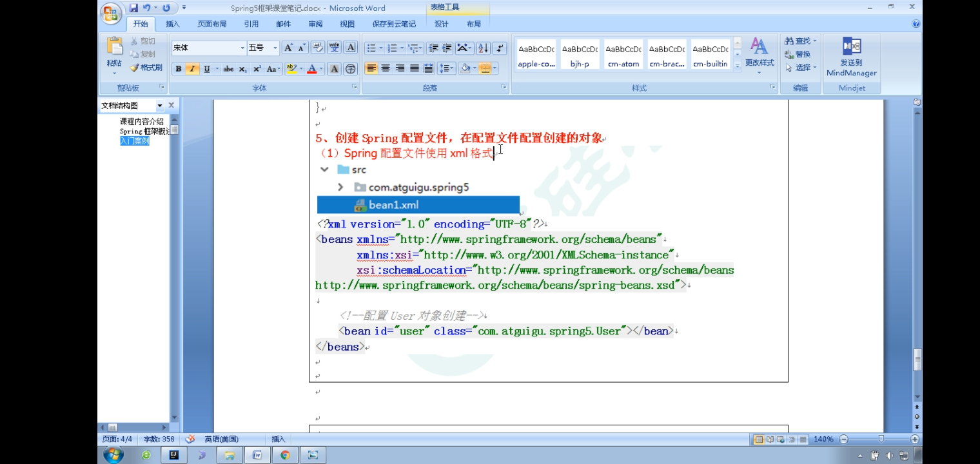Switch to the References (引用) tab
980x464 pixels.
251,24
